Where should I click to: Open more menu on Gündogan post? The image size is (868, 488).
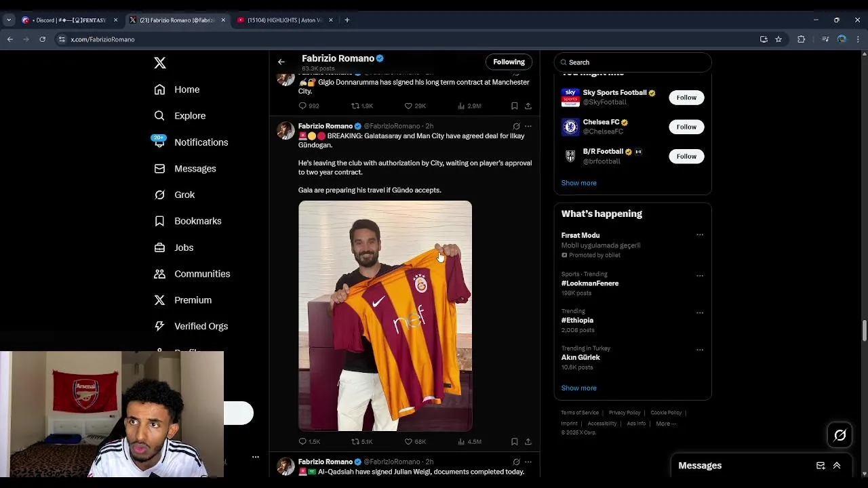point(528,126)
